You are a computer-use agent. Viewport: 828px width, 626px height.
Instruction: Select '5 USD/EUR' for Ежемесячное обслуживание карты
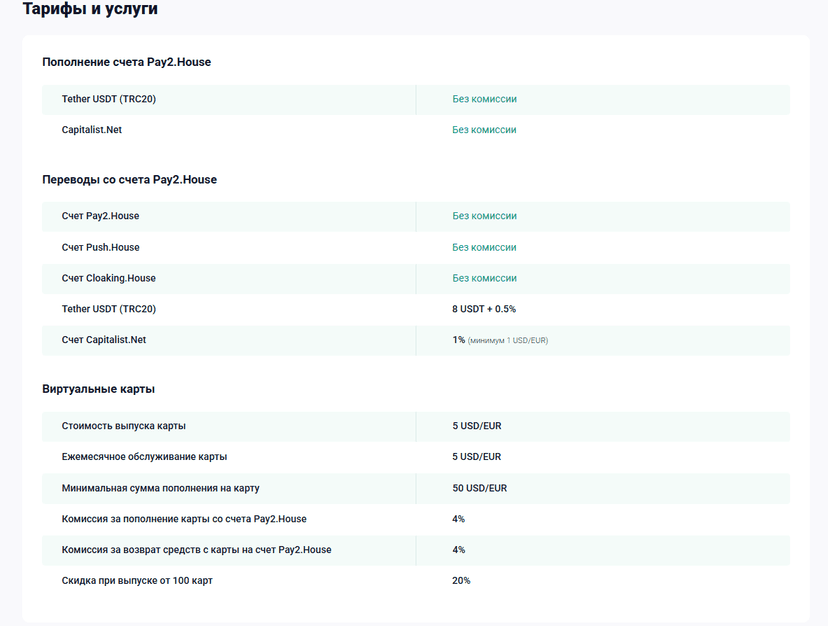[x=477, y=456]
